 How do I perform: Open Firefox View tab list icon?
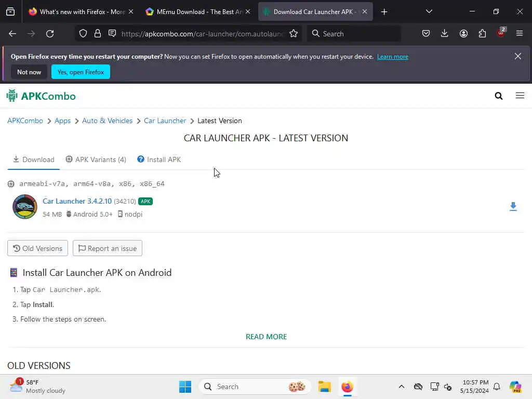(10, 12)
